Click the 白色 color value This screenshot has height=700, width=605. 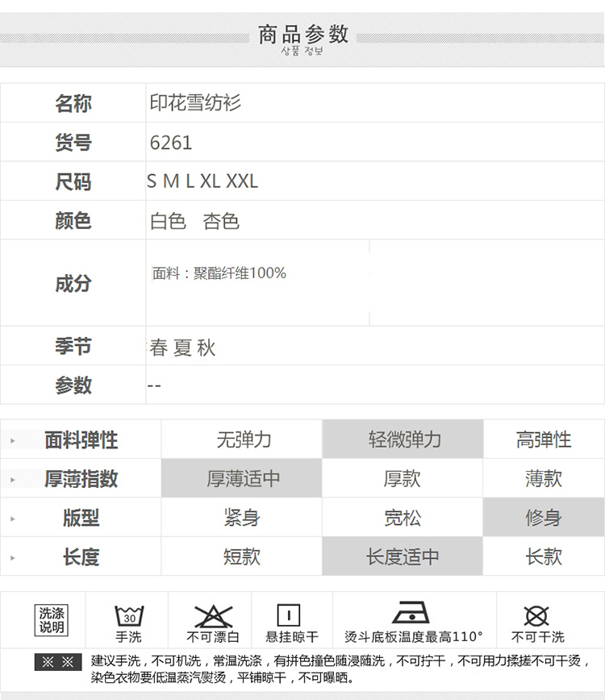tap(168, 221)
